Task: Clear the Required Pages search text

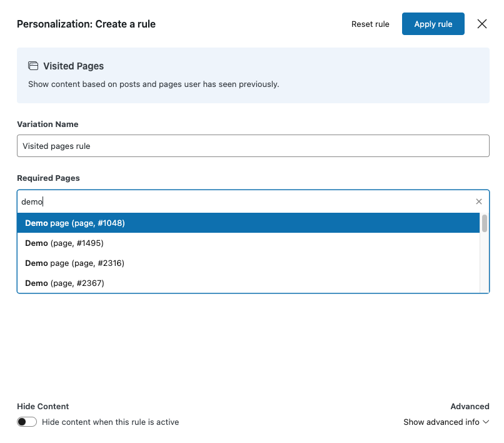Action: point(479,201)
